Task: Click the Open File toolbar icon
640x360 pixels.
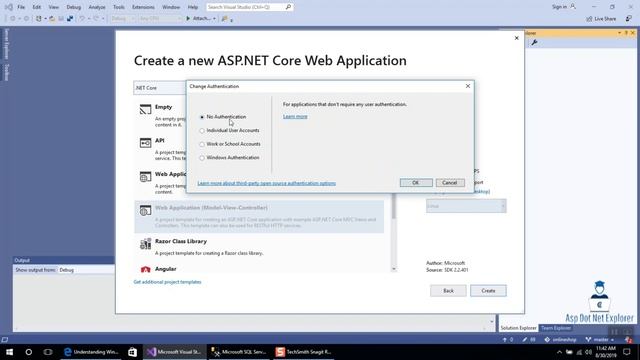Action: pyautogui.click(x=52, y=18)
